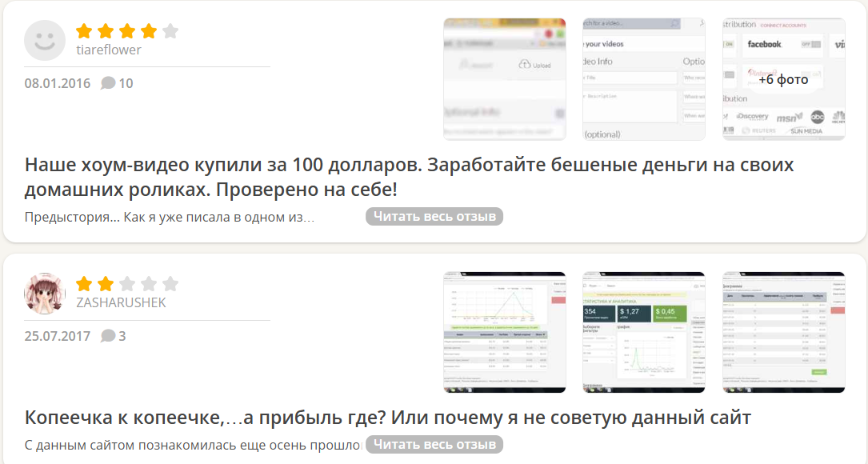Click ZASHARUSHEK's anime avatar picture
This screenshot has width=868, height=464.
pyautogui.click(x=45, y=294)
